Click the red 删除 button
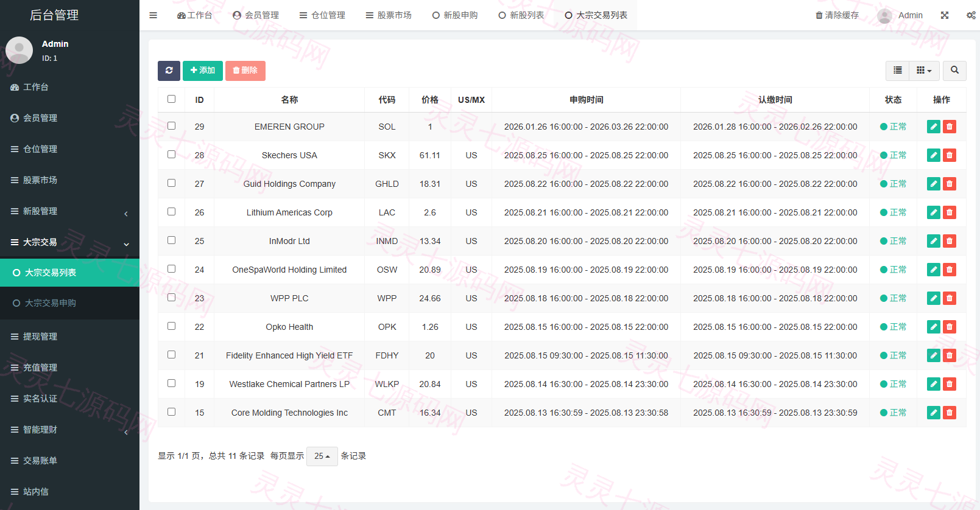Viewport: 980px width, 510px height. tap(245, 71)
